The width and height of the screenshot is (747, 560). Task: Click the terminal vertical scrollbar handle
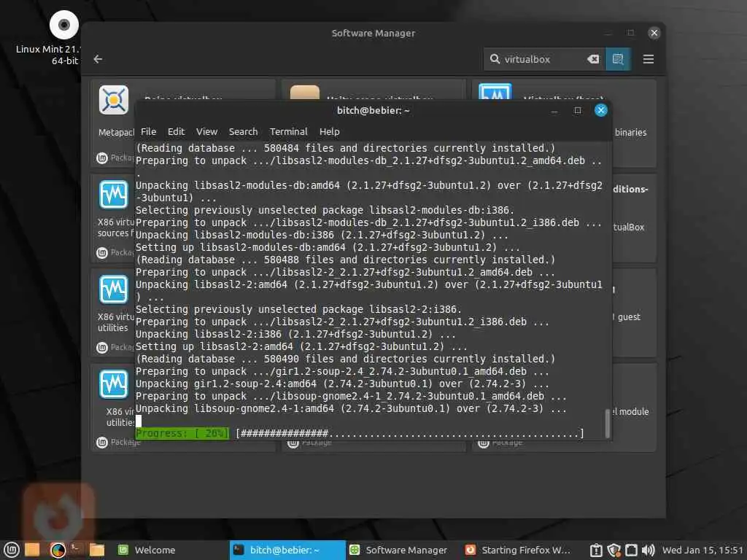click(x=608, y=423)
